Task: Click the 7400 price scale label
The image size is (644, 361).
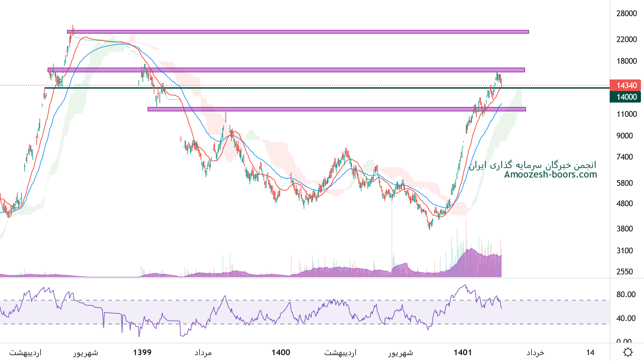Action: click(625, 157)
